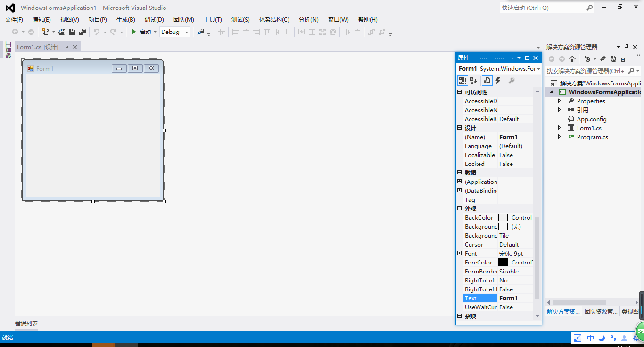Click the user icon in the IME bar

coord(624,338)
